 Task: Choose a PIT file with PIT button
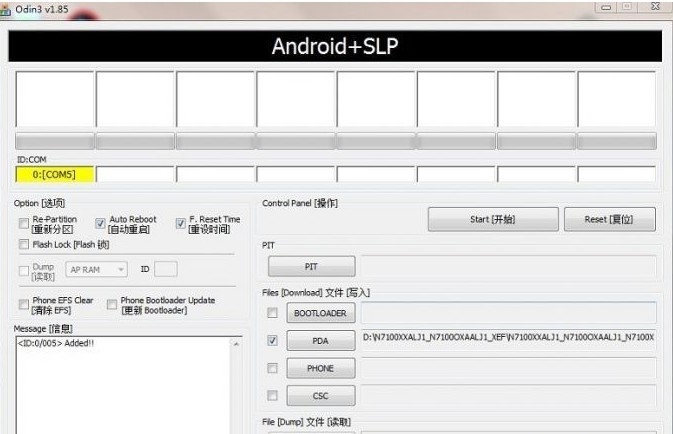point(312,267)
